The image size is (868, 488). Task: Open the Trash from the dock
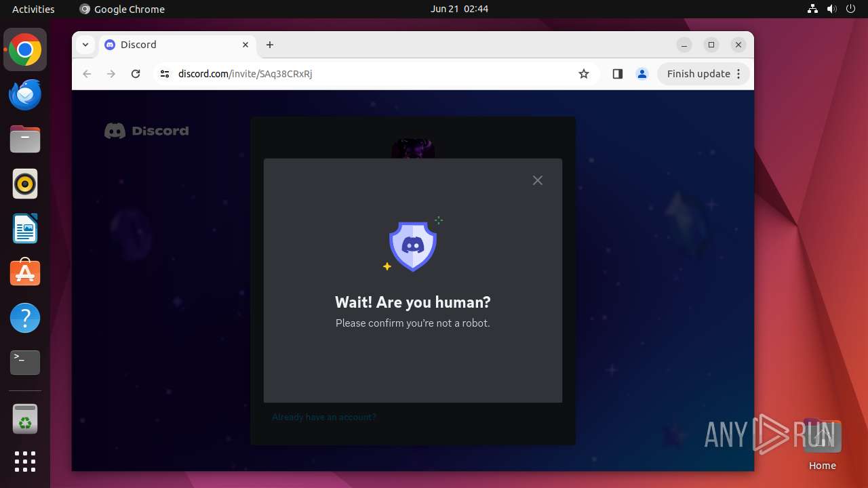[25, 418]
